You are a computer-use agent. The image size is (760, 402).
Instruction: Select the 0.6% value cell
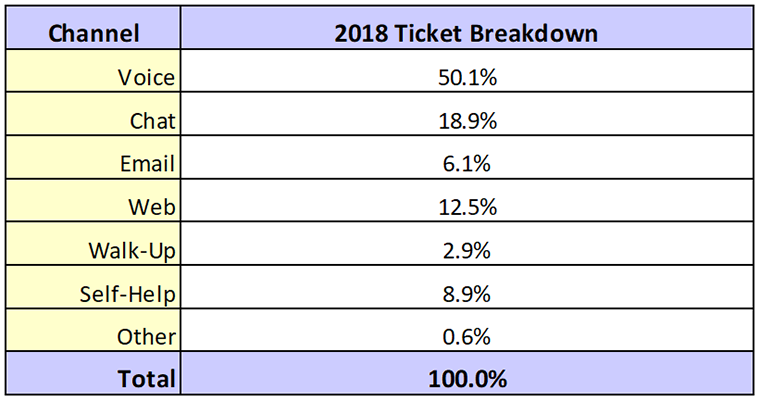point(466,337)
